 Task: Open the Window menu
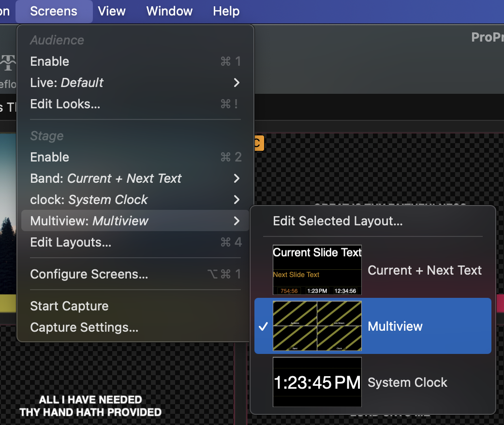tap(169, 11)
